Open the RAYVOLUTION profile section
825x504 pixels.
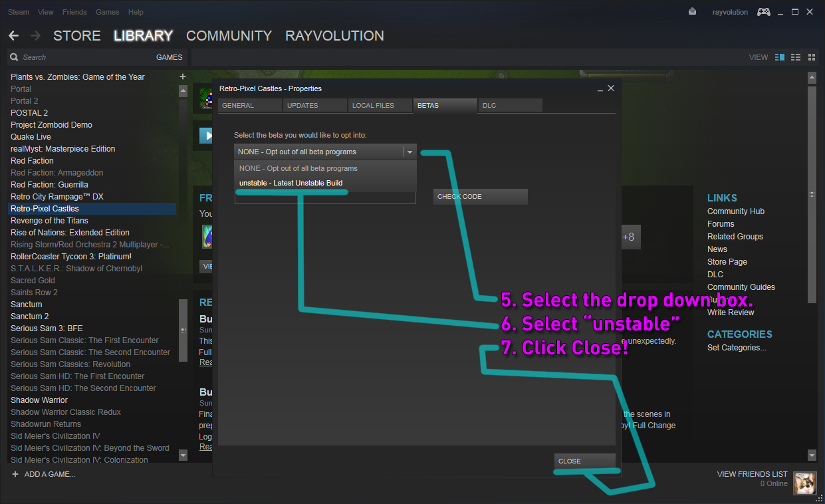pos(334,36)
